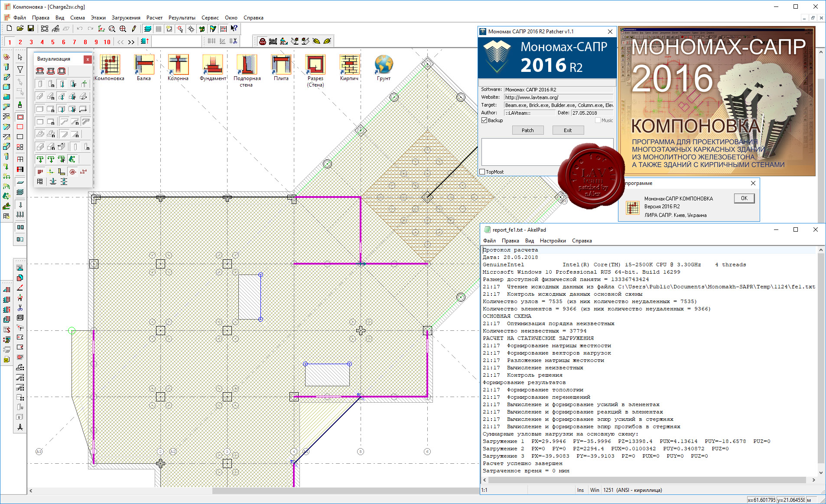
Task: Open the Результаты menu
Action: click(182, 18)
